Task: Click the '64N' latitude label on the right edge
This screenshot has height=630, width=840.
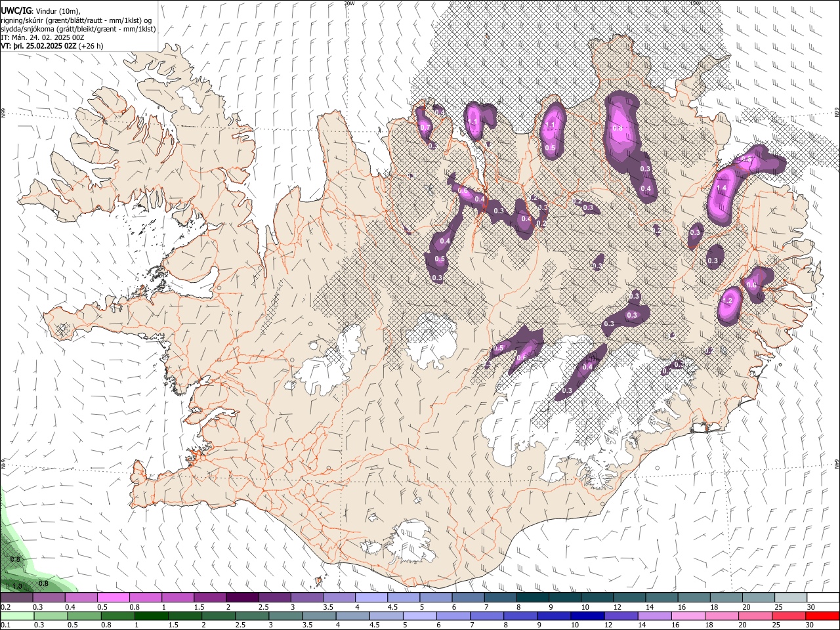Action: pos(837,463)
